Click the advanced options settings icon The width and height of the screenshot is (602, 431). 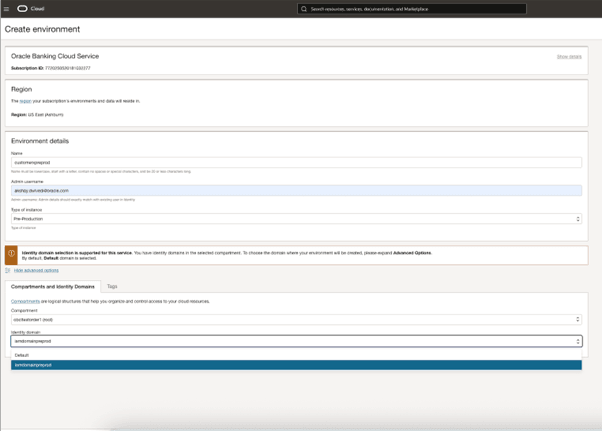(8, 270)
